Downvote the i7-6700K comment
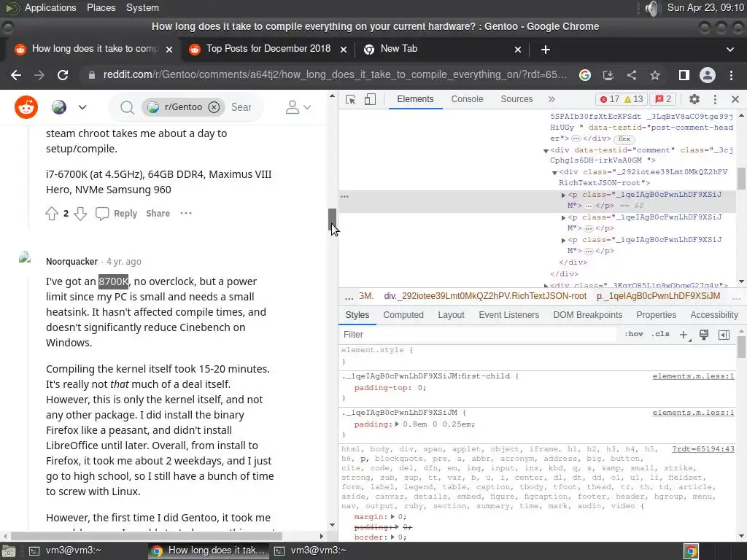The height and width of the screenshot is (560, 747). (80, 214)
